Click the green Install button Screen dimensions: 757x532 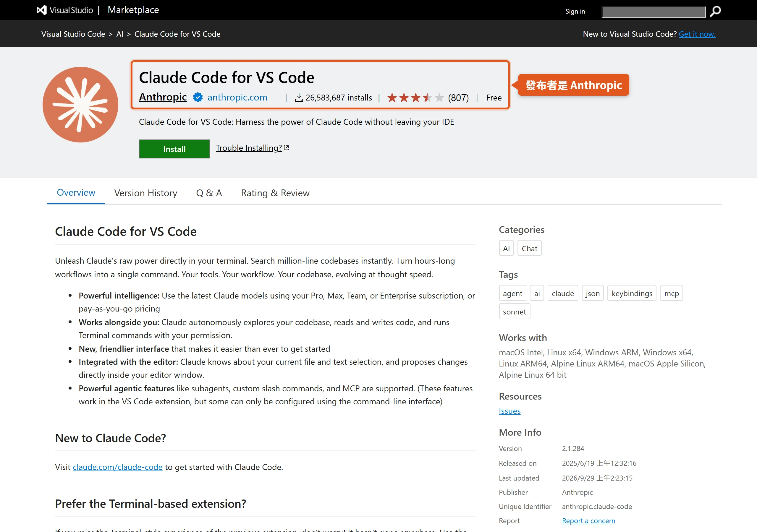tap(174, 149)
